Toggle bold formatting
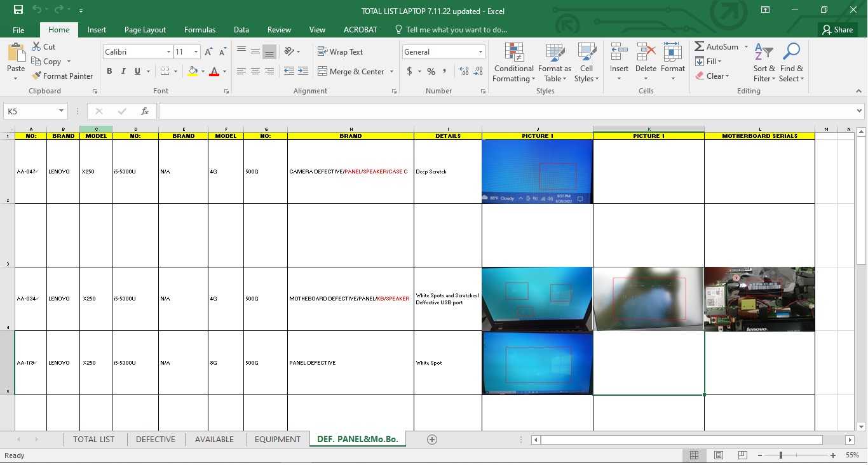The image size is (868, 465). [x=109, y=71]
